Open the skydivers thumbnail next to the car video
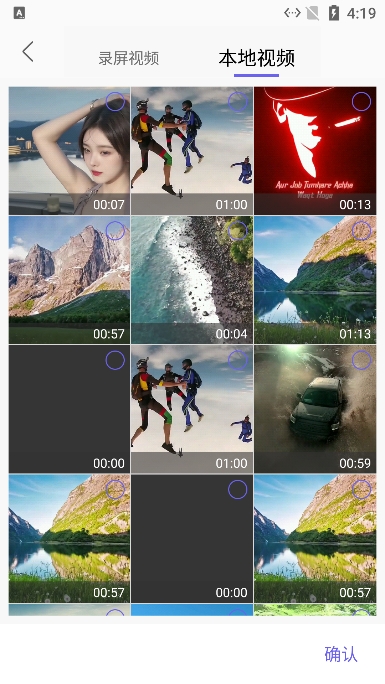This screenshot has height=684, width=385. coord(192,409)
